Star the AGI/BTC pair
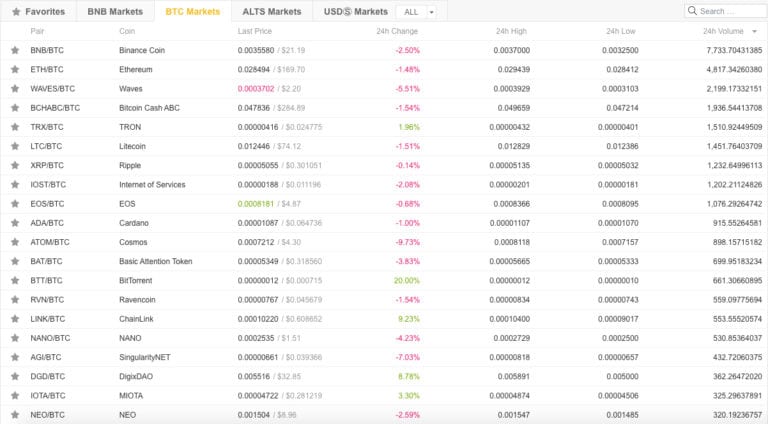This screenshot has width=768, height=424. 15,357
